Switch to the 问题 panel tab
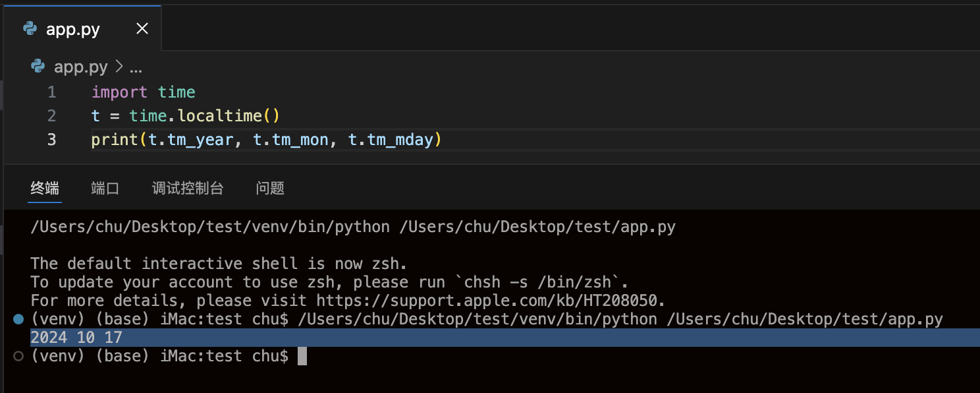This screenshot has height=393, width=980. point(269,188)
